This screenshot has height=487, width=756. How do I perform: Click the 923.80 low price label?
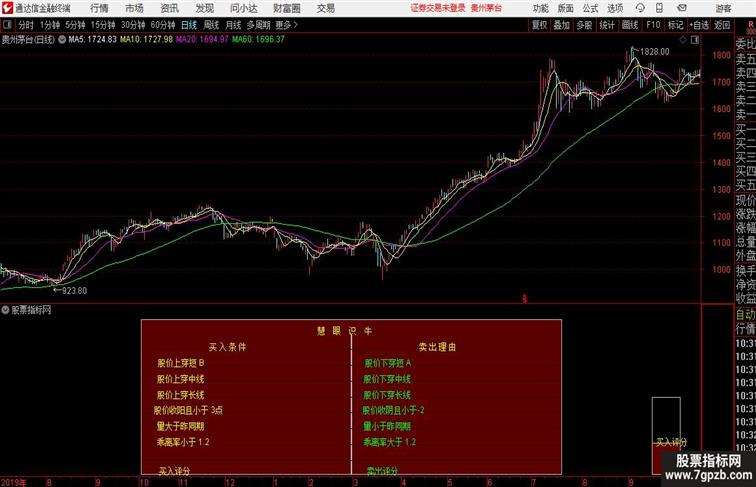74,291
